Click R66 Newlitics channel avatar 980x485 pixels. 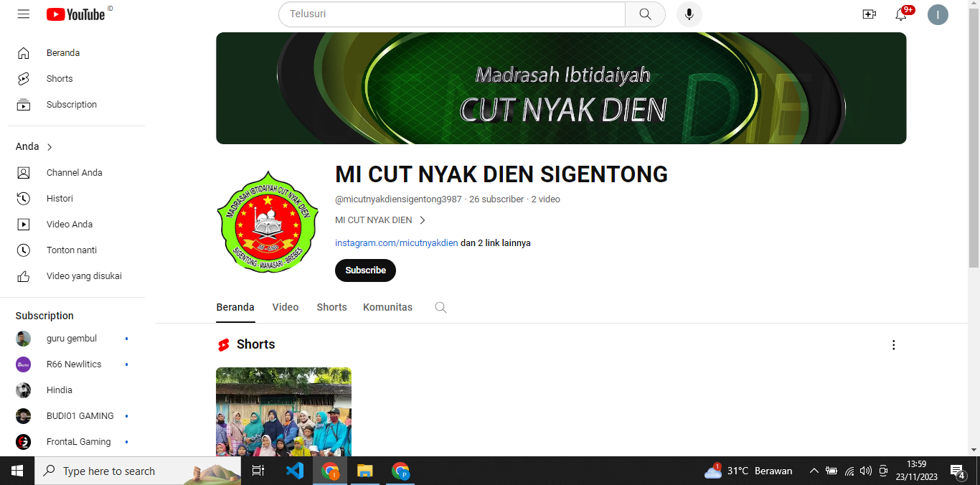click(24, 364)
